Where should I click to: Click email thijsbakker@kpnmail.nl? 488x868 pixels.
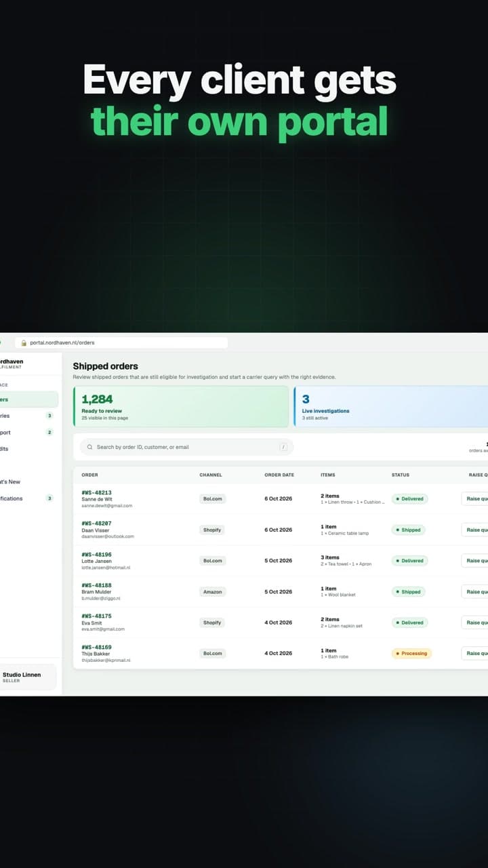106,660
